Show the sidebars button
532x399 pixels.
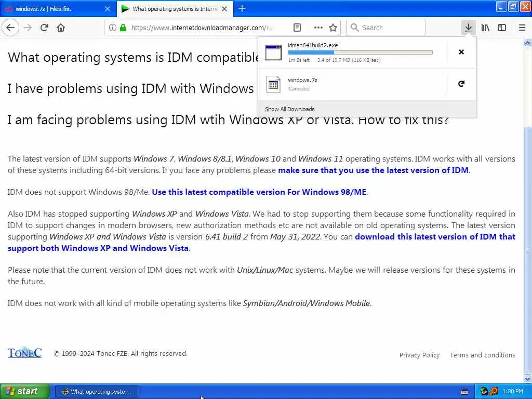pos(502,28)
